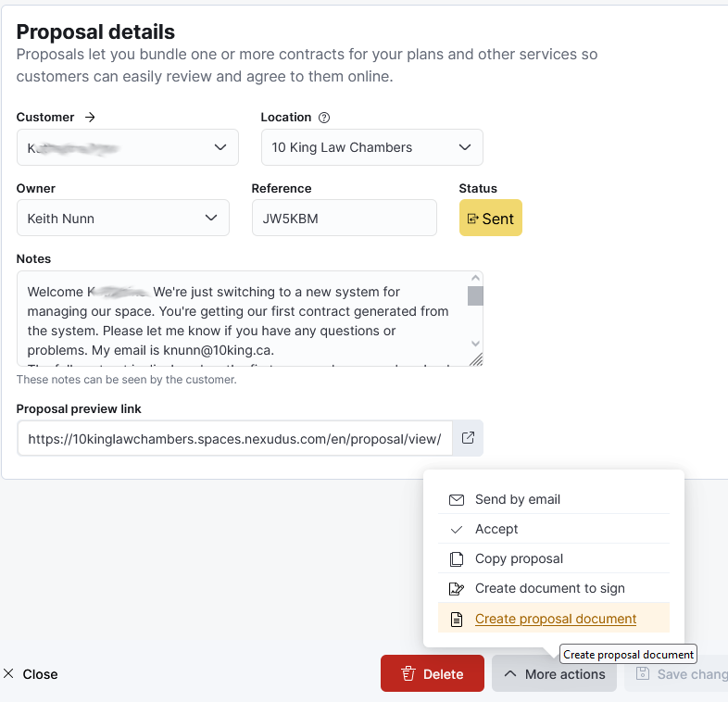Expand the Owner dropdown showing Keith Nunn
Image resolution: width=728 pixels, height=702 pixels.
coord(123,218)
